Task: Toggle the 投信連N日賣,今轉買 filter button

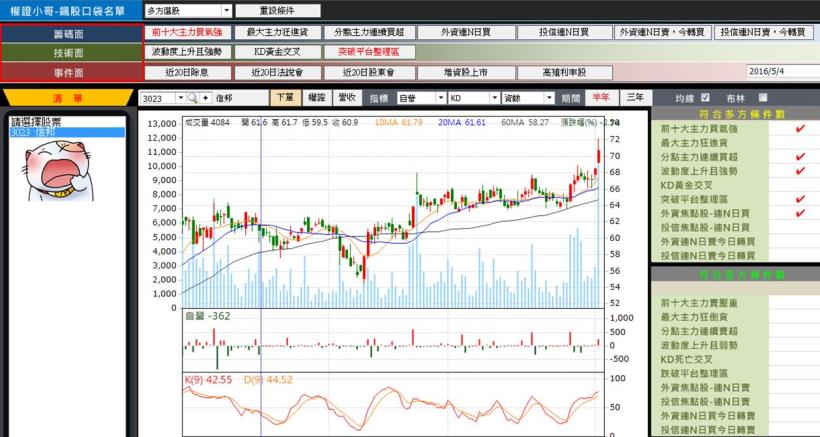Action: coord(764,32)
